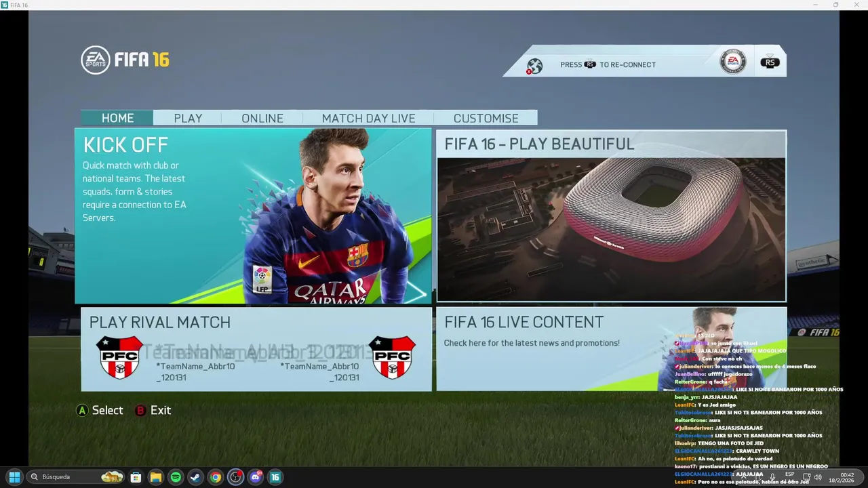Click the red B Exit button
Image resolution: width=868 pixels, height=488 pixels.
click(x=153, y=410)
